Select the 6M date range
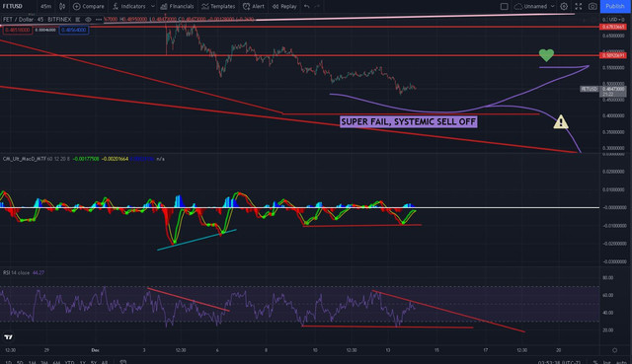 click(x=56, y=362)
